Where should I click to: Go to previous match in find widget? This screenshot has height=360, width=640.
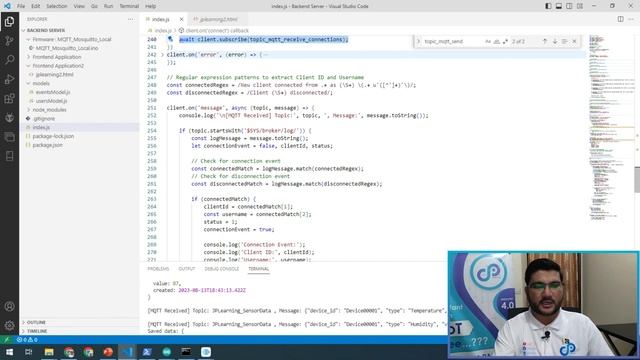point(544,41)
